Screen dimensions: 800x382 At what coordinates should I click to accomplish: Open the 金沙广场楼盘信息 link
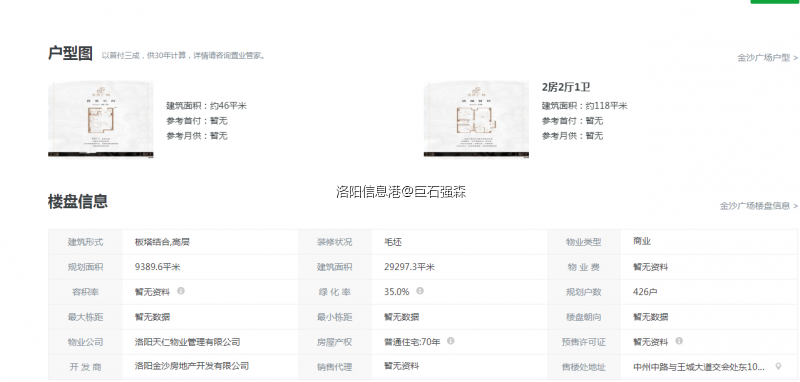pyautogui.click(x=759, y=206)
